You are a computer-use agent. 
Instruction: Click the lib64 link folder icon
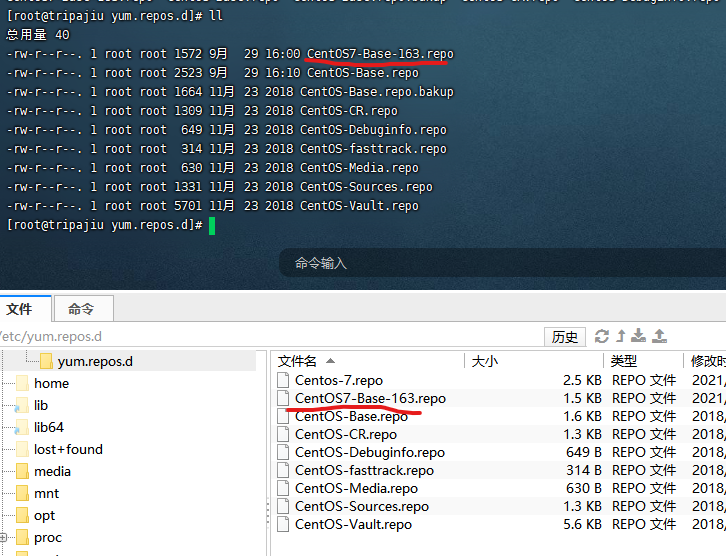(21, 427)
